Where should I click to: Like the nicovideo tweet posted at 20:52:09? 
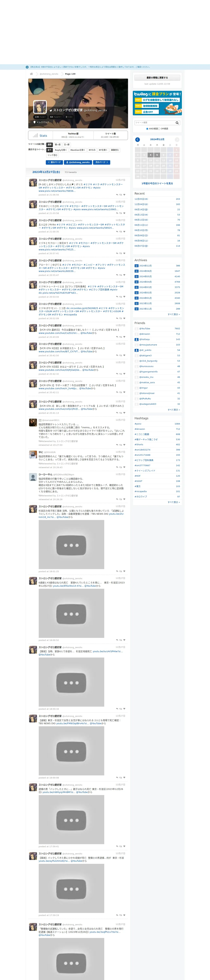(x=124, y=318)
